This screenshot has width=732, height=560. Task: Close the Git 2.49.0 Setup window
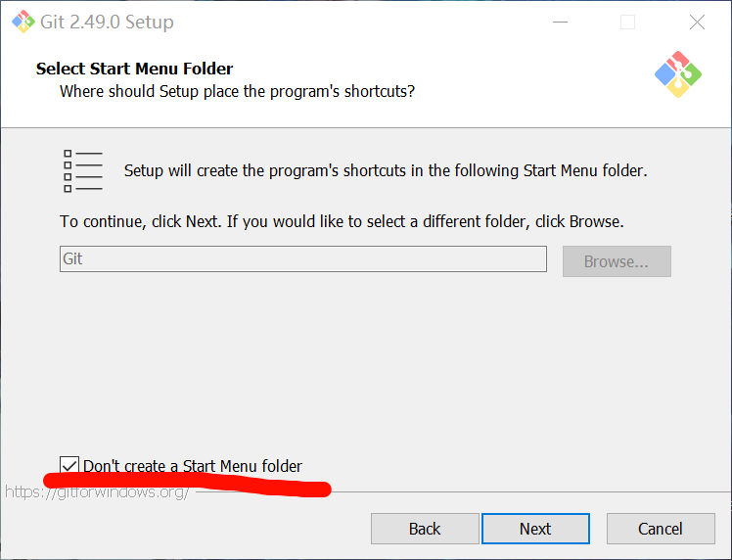pos(697,22)
